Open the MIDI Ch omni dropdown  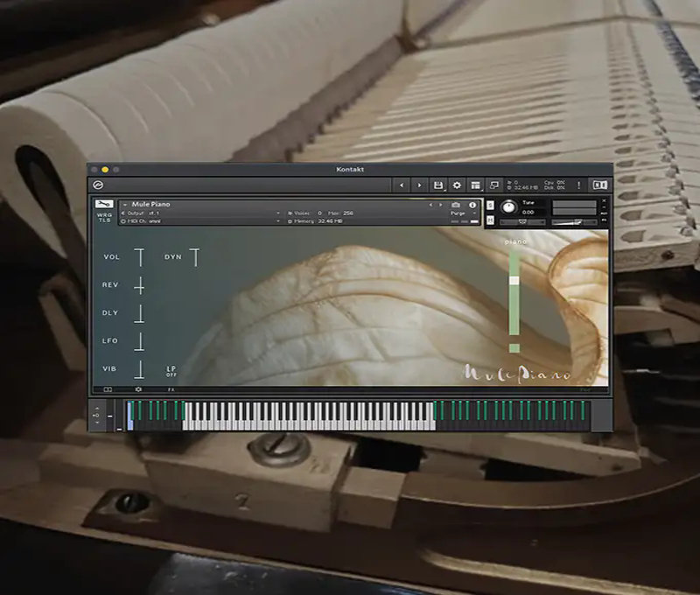tap(201, 221)
